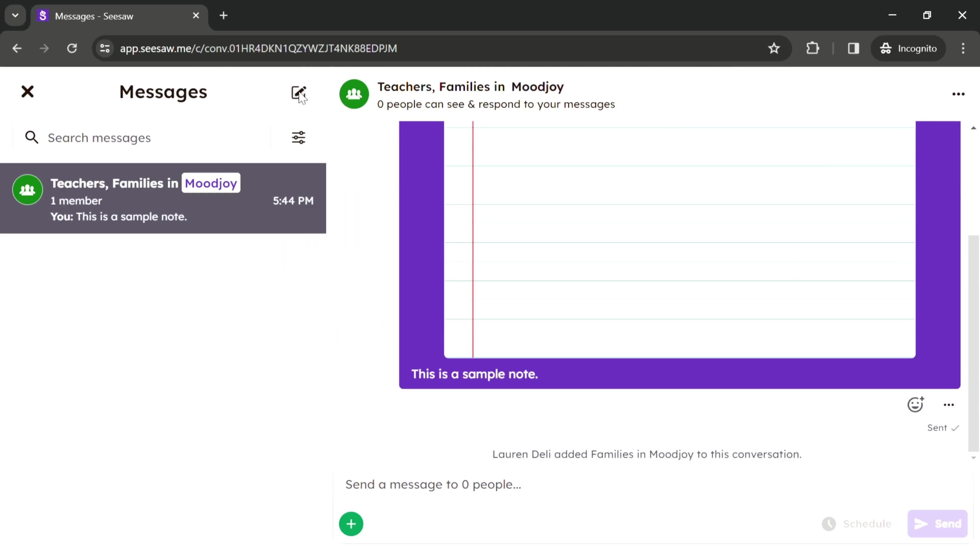The width and height of the screenshot is (980, 551).
Task: Select the Messages - Seesaw tab
Action: pos(119,16)
